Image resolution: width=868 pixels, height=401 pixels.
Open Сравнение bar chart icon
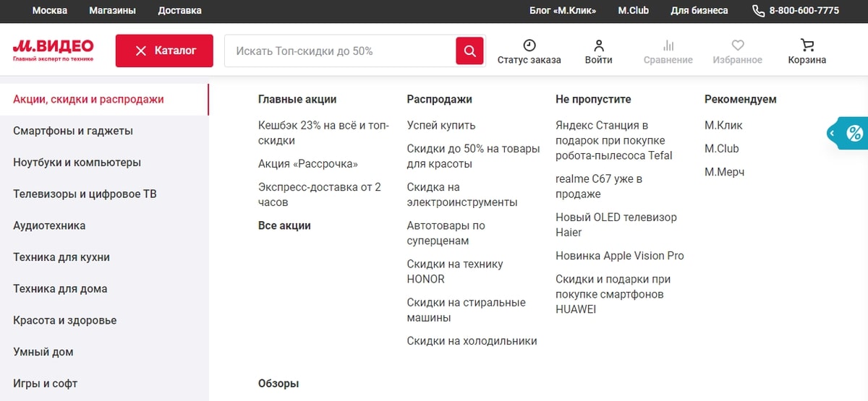tap(668, 45)
